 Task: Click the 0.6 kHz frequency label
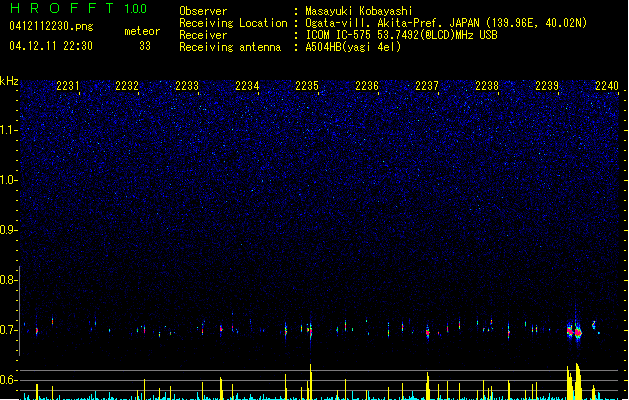(8, 380)
